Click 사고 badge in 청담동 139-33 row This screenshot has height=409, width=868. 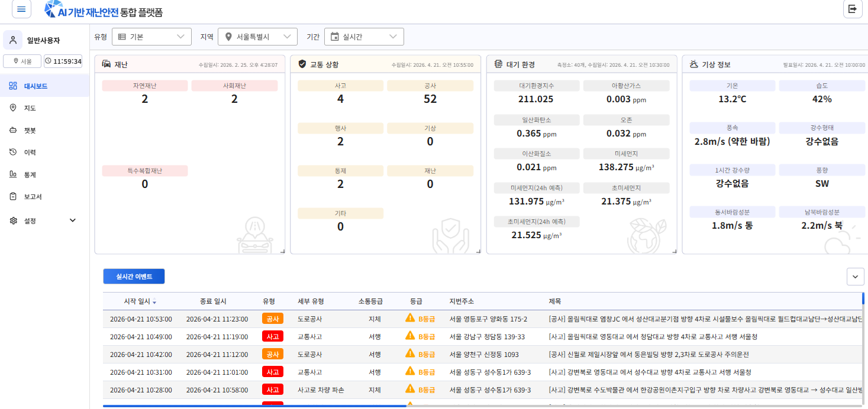[273, 336]
